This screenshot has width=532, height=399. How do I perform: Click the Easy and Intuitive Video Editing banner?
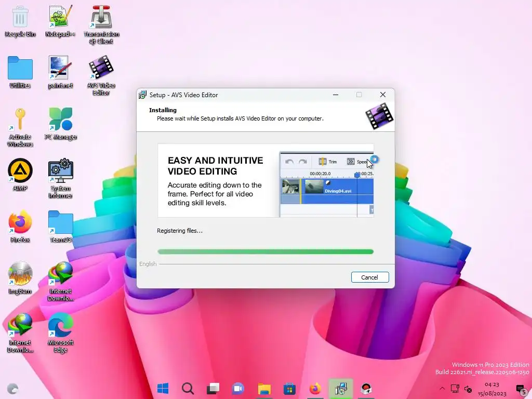tap(265, 180)
